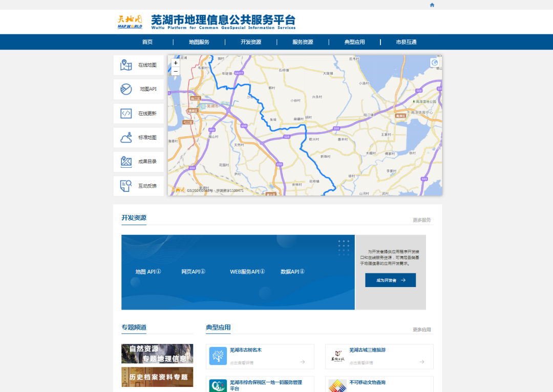Click the 天地图 MapWorld logo
This screenshot has height=392, width=553.
130,22
